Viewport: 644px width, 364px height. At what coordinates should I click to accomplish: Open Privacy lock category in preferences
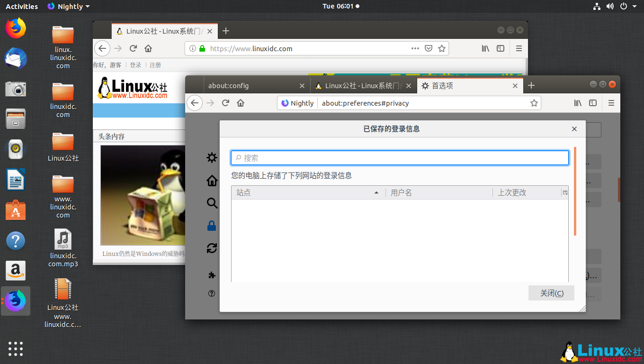click(212, 226)
